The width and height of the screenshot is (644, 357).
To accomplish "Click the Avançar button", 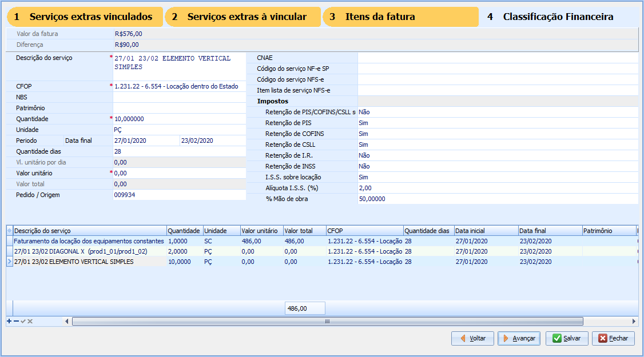I will point(519,339).
